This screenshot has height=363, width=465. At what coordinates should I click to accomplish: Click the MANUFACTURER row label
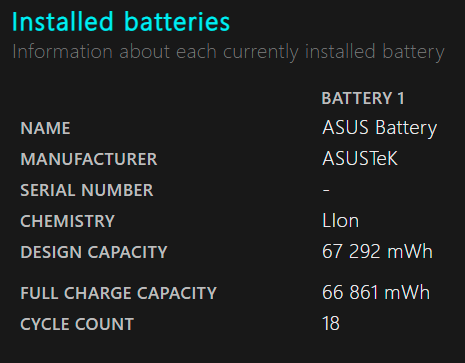click(x=89, y=159)
